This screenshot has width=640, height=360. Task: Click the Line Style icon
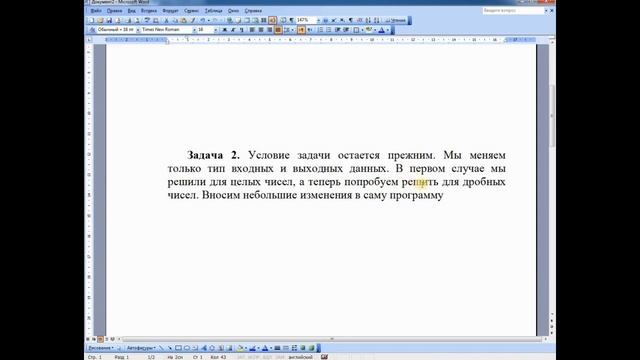pyautogui.click(x=277, y=348)
